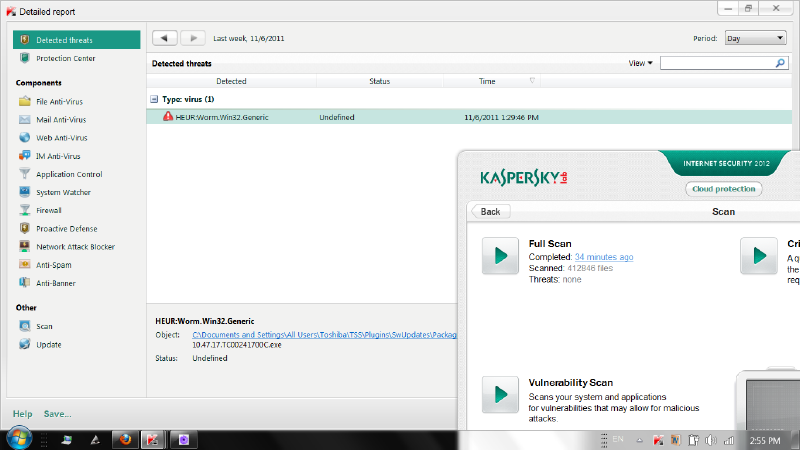Click the volume icon in system tray

pos(711,440)
